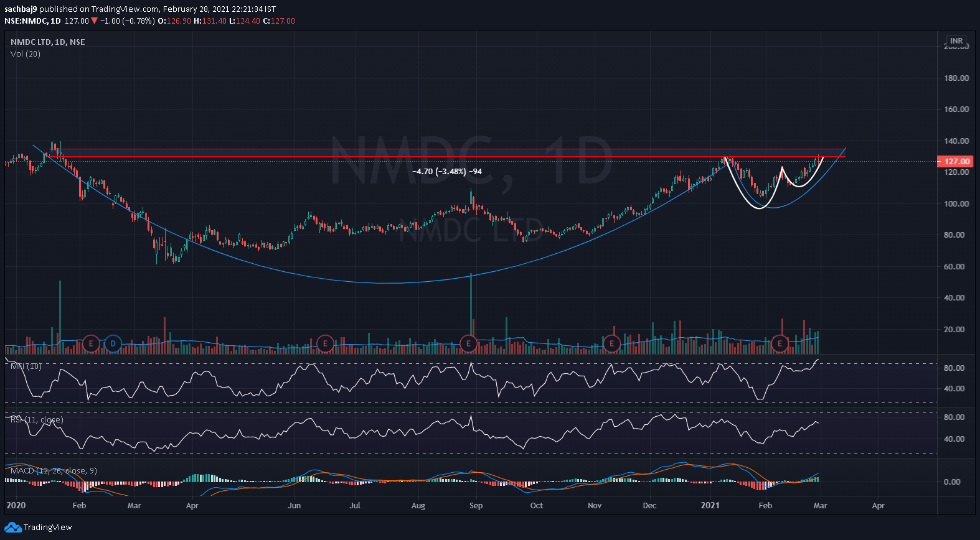Click the Mar label following 2020 on time axis
980x540 pixels.
134,505
